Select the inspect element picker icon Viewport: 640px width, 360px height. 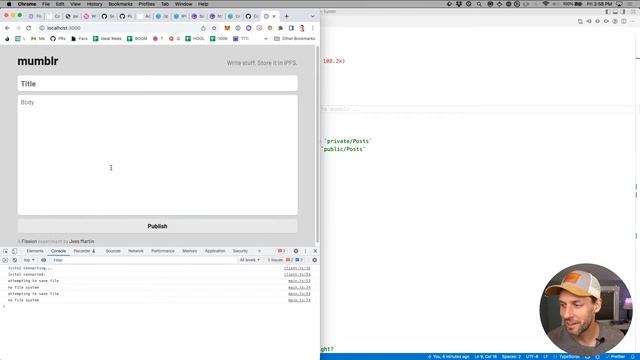coord(5,251)
